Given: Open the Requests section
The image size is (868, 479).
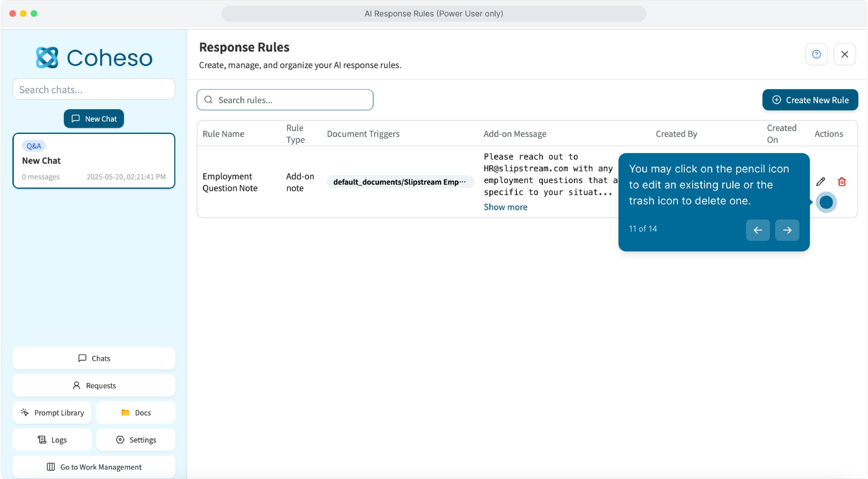Looking at the screenshot, I should pos(94,386).
